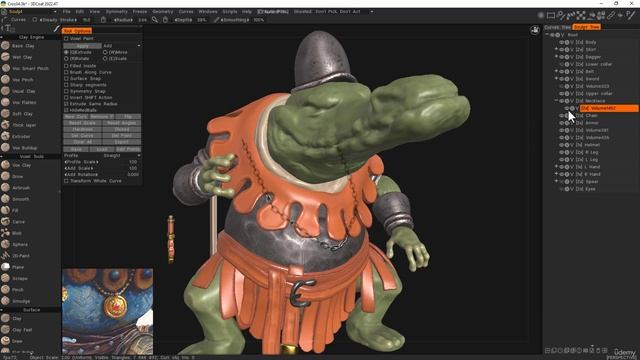This screenshot has height=360, width=640.
Task: Disable the Extrude Same Radius checkbox
Action: point(67,104)
